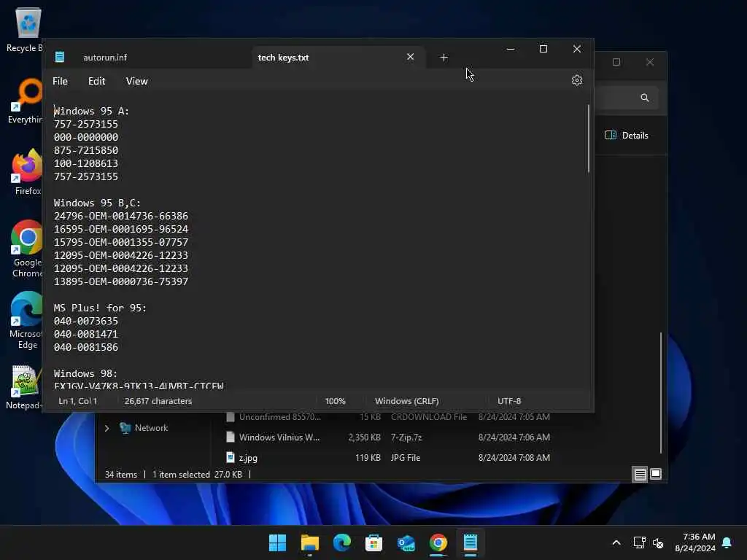Viewport: 747px width, 560px height.
Task: Switch File Explorer to large thumbnails view
Action: coord(656,474)
